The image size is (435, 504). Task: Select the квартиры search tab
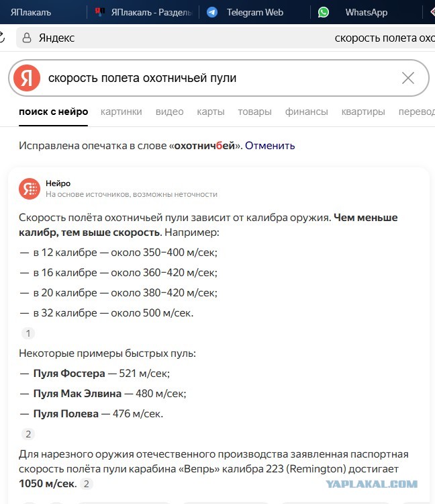click(x=363, y=112)
